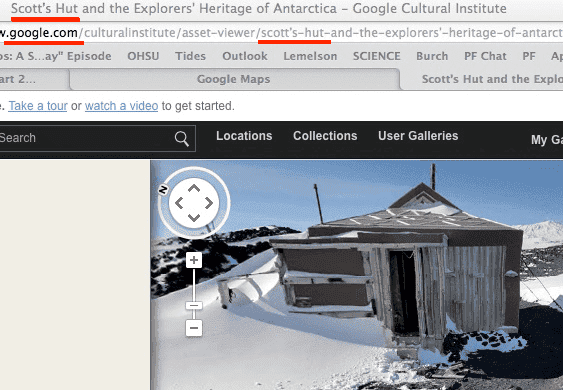This screenshot has width=563, height=390.
Task: Pan the street view down arrow
Action: point(194,218)
